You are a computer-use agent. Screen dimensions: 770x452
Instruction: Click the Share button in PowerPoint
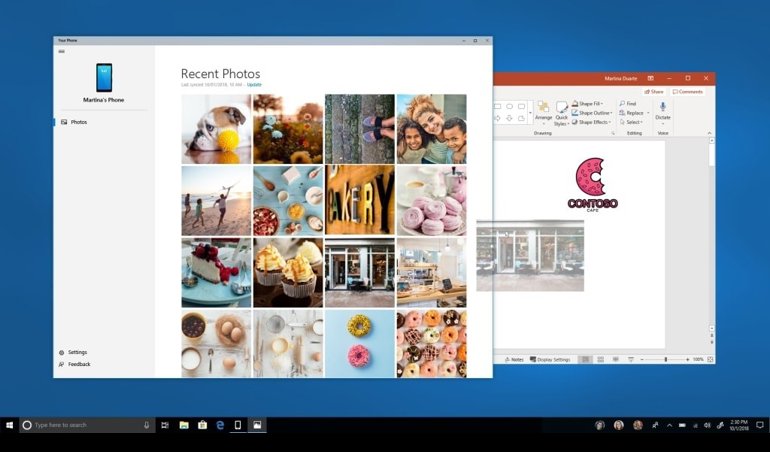point(655,91)
